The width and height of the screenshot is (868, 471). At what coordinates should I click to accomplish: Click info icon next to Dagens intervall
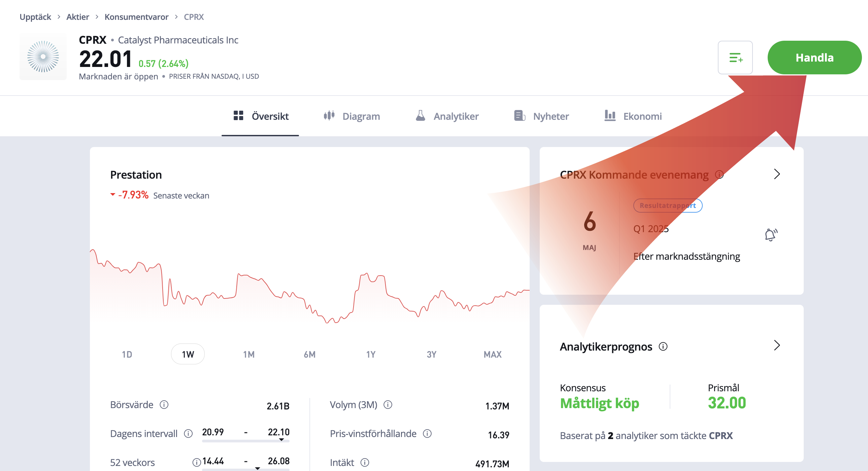[x=188, y=433]
